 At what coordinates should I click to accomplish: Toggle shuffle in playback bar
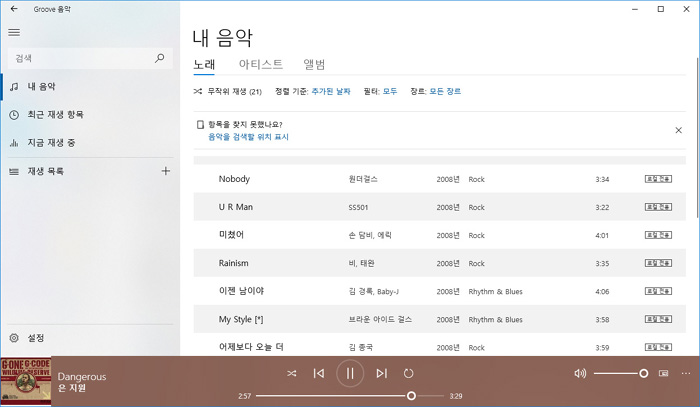point(292,374)
